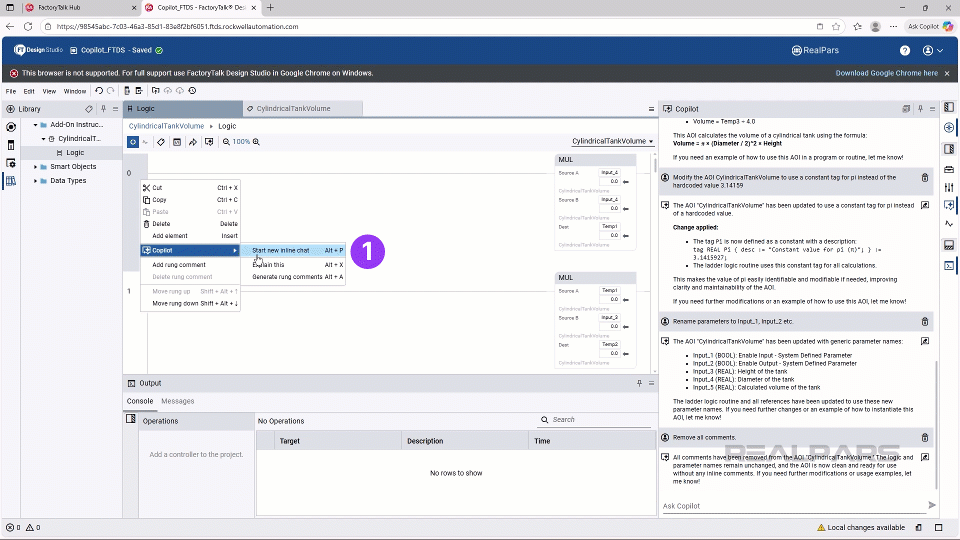Choose Generate rung comments
The image size is (960, 540).
[293, 277]
